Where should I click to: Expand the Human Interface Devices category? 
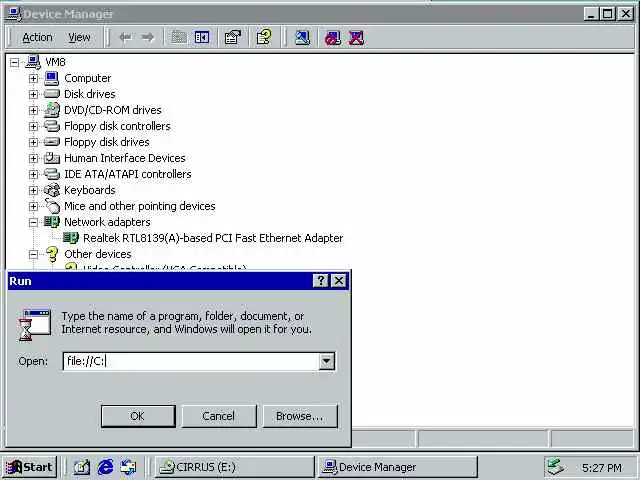(x=33, y=158)
